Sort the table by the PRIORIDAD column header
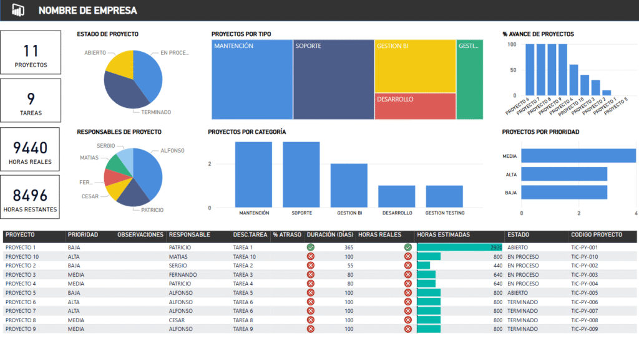The image size is (639, 364). 82,236
